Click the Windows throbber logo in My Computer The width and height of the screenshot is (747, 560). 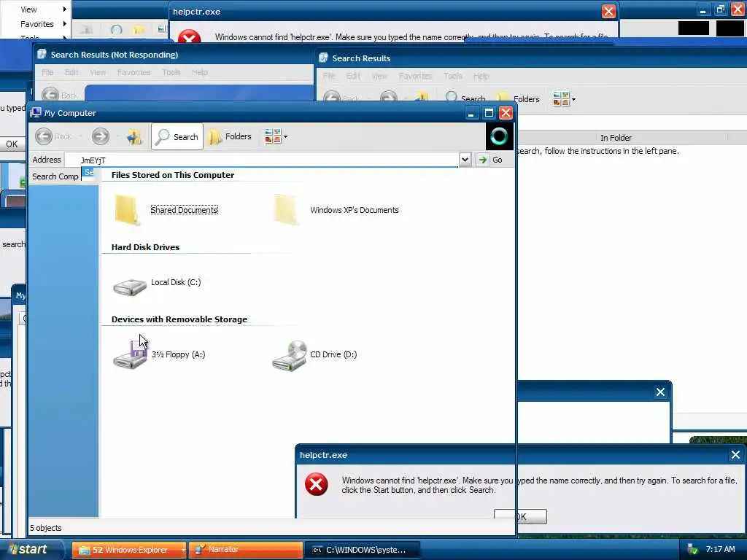pyautogui.click(x=499, y=136)
